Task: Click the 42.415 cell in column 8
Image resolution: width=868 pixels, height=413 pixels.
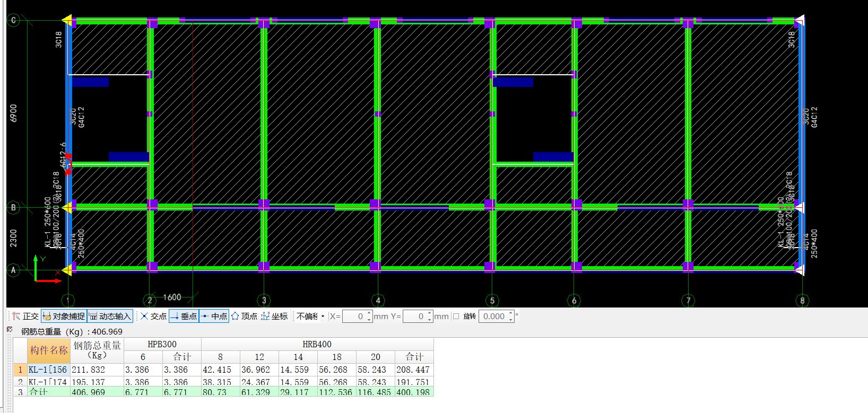Action: (221, 370)
